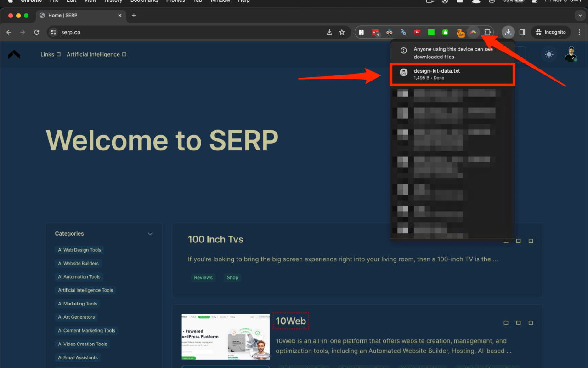Click the green square extension icon
The width and height of the screenshot is (588, 368).
431,32
